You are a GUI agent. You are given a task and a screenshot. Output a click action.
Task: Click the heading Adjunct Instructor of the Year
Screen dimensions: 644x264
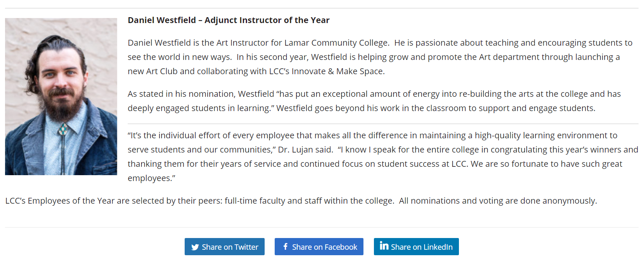(267, 20)
